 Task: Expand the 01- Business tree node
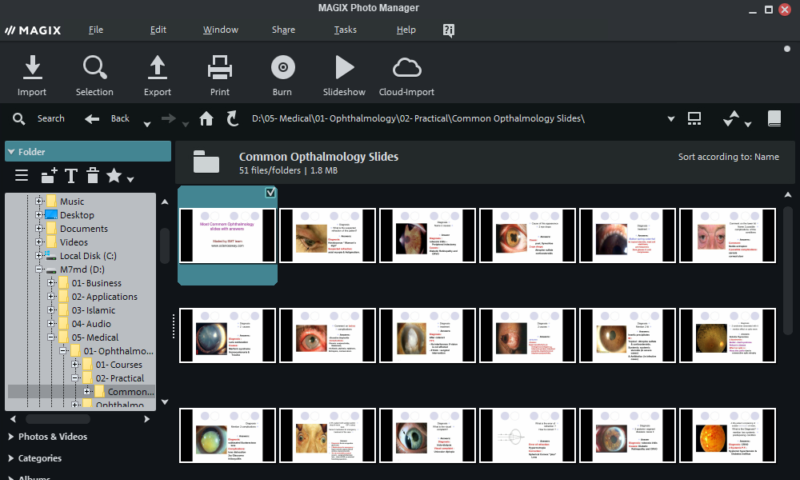[51, 283]
